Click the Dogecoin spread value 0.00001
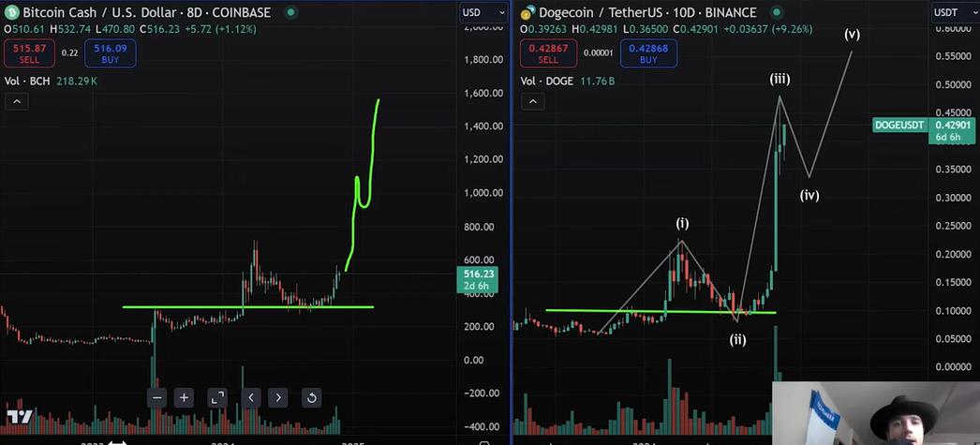980x445 pixels. click(598, 53)
